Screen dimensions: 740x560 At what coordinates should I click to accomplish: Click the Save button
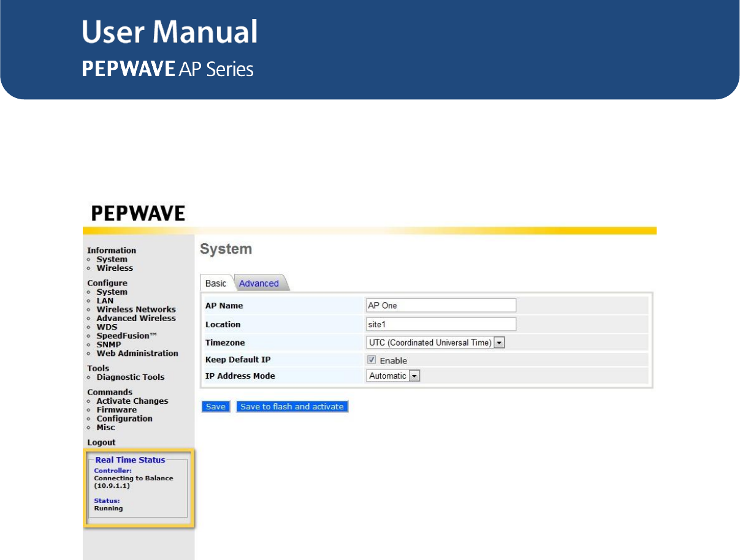tap(216, 406)
